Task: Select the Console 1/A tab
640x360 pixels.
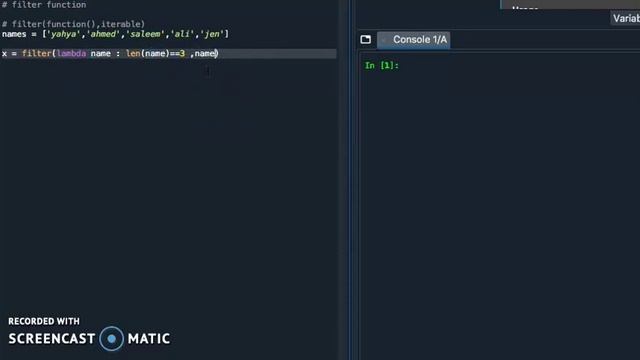Action: 413,40
